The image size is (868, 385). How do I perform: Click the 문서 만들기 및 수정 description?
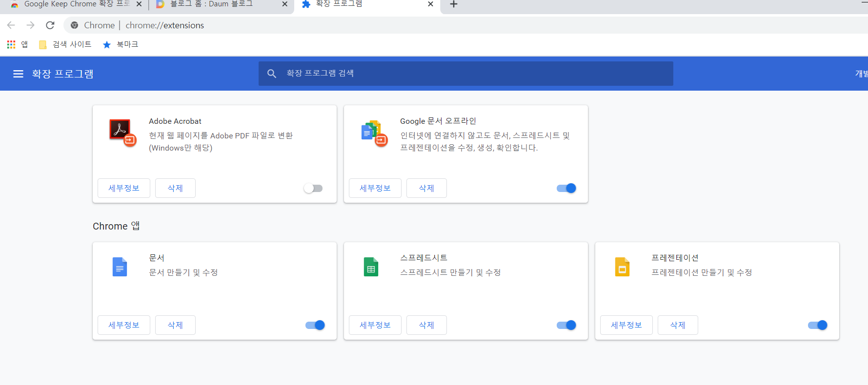tap(183, 272)
